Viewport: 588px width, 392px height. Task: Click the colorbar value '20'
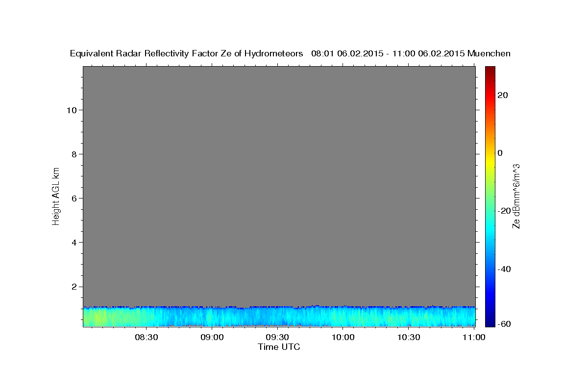point(502,95)
